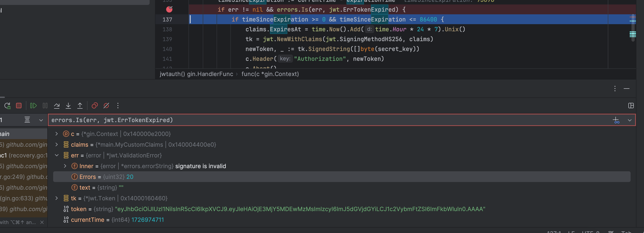Expand the tk jwt.Token variable
Screen dimensions: 644x233
(56, 198)
